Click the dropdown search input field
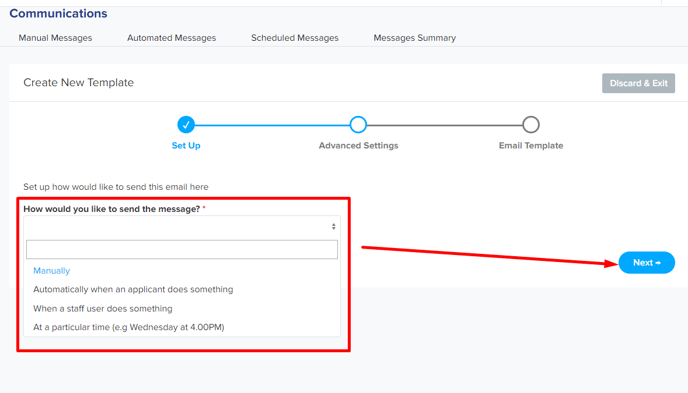 click(x=182, y=249)
